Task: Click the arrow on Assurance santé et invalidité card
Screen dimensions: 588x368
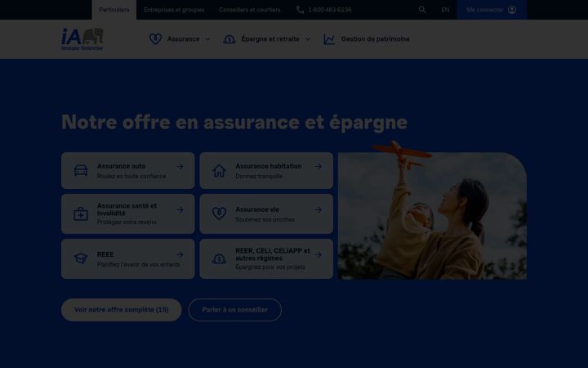Action: [180, 209]
